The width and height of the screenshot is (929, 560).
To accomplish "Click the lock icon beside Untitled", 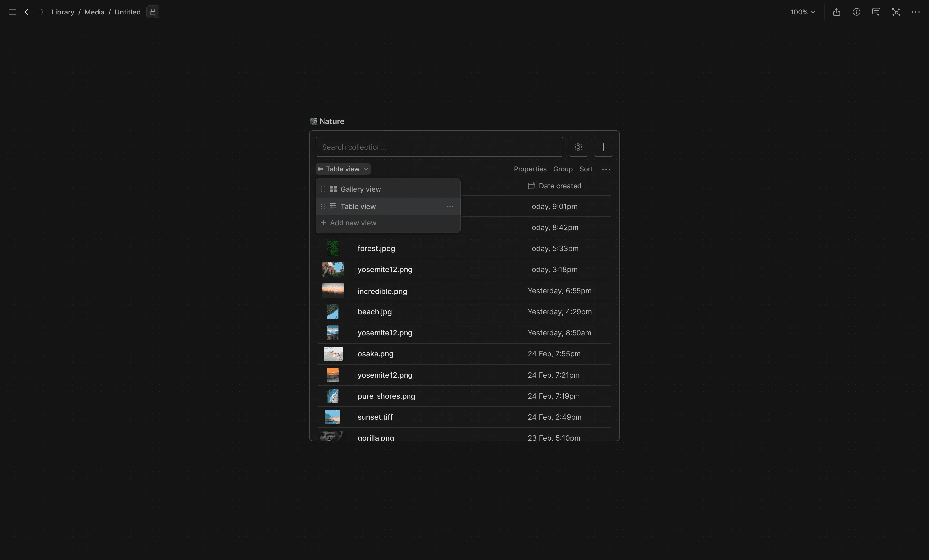I will coord(153,12).
